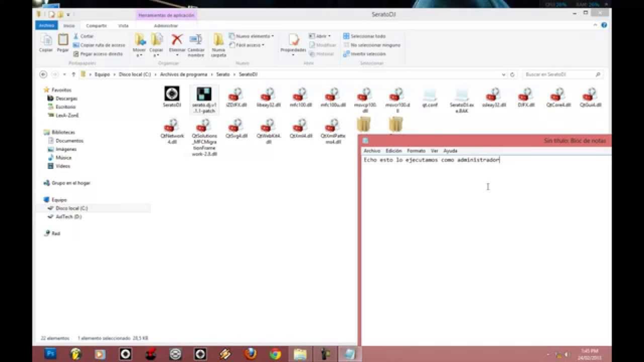The width and height of the screenshot is (644, 362).
Task: Select Red in the sidebar
Action: (x=55, y=233)
